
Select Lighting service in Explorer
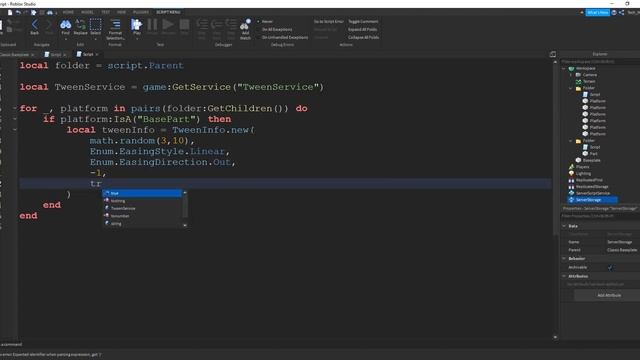coord(583,173)
